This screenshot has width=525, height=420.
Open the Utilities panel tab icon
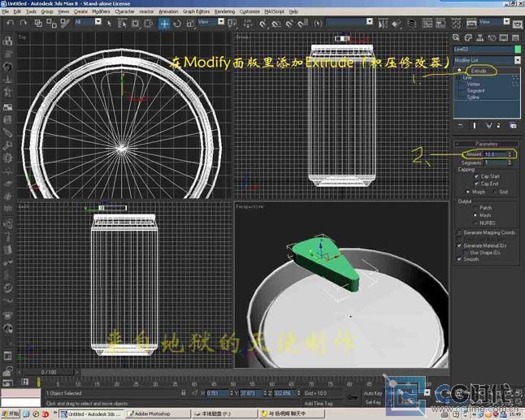(x=515, y=38)
